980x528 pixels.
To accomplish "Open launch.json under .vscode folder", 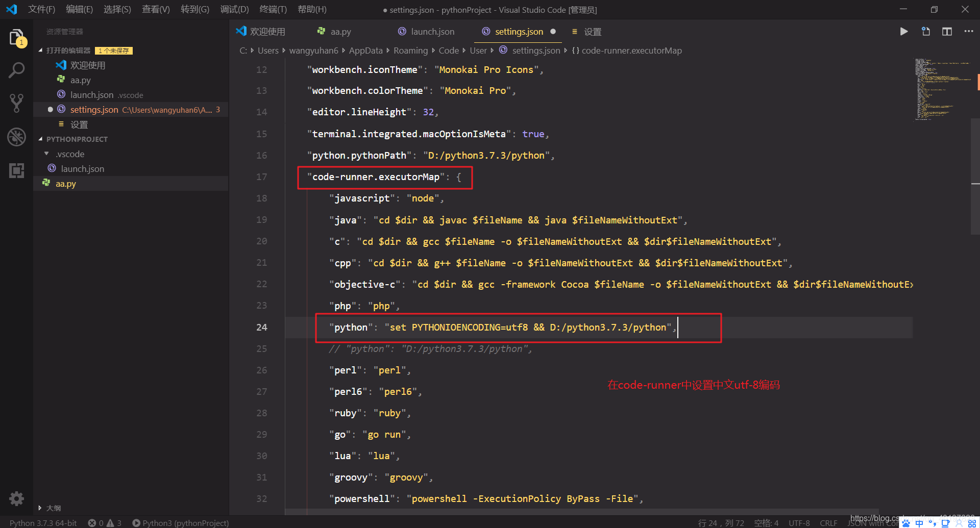I will 131,169.
